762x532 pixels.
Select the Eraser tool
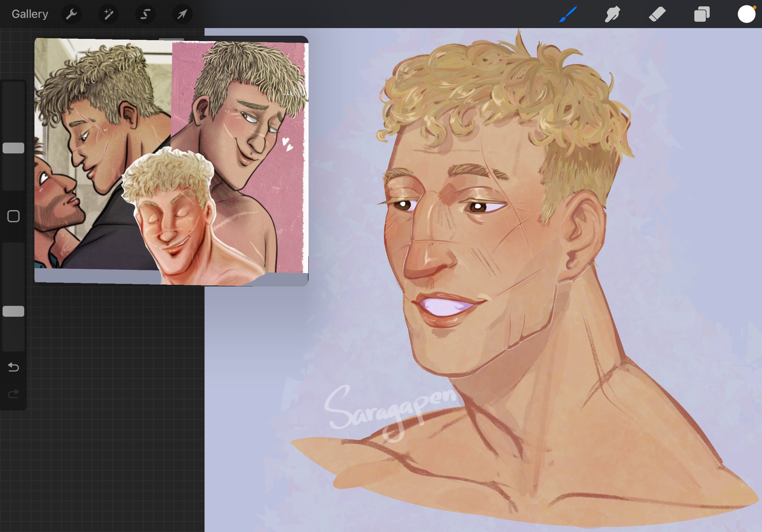coord(657,14)
